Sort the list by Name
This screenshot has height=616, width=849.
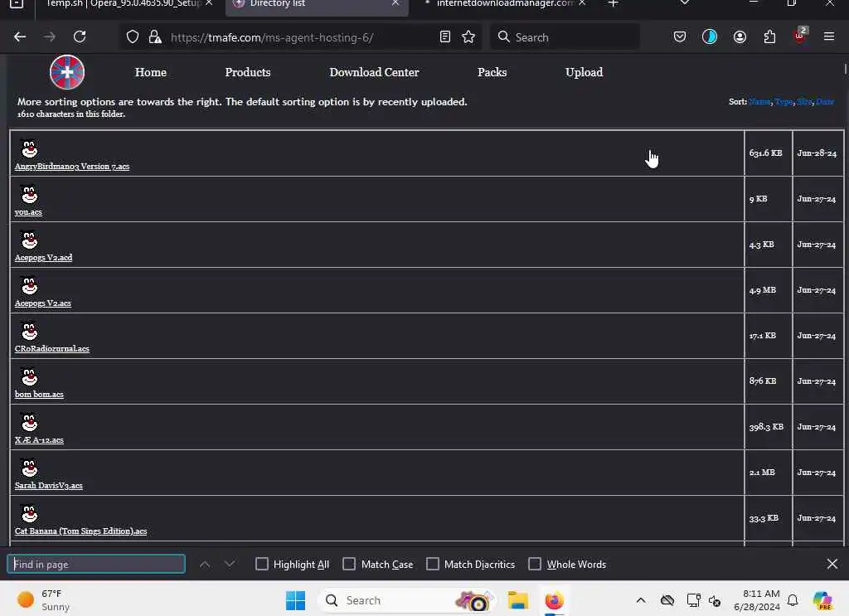[x=759, y=102]
